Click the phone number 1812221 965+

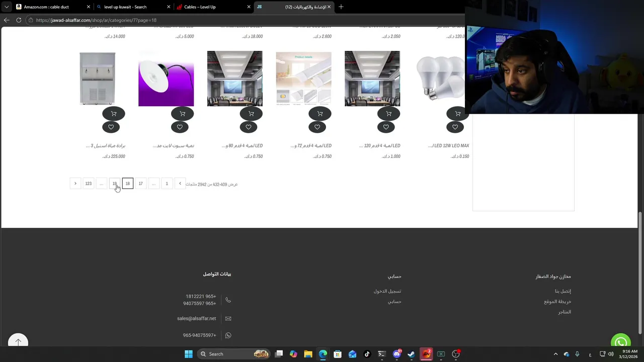tap(201, 297)
